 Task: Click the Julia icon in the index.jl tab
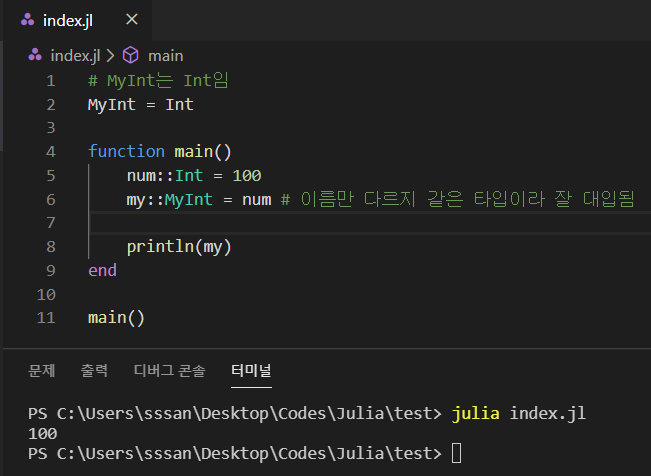pyautogui.click(x=26, y=20)
